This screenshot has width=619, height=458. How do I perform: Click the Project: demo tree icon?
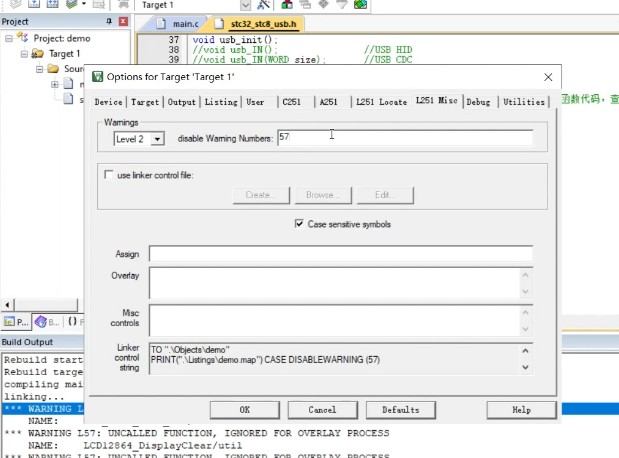click(x=23, y=38)
